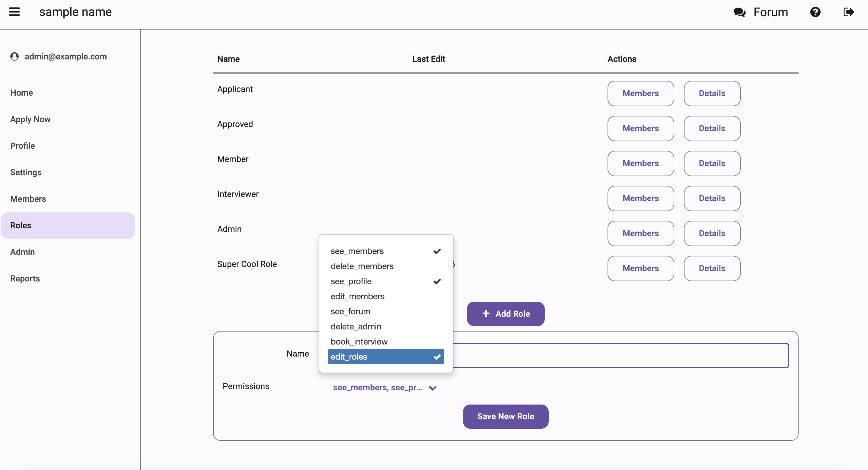Click the 'Applicant' role name cell

[235, 89]
